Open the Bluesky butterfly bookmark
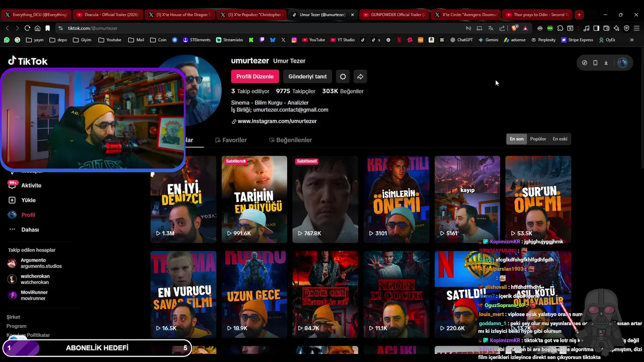The image size is (644, 362). 273,40
